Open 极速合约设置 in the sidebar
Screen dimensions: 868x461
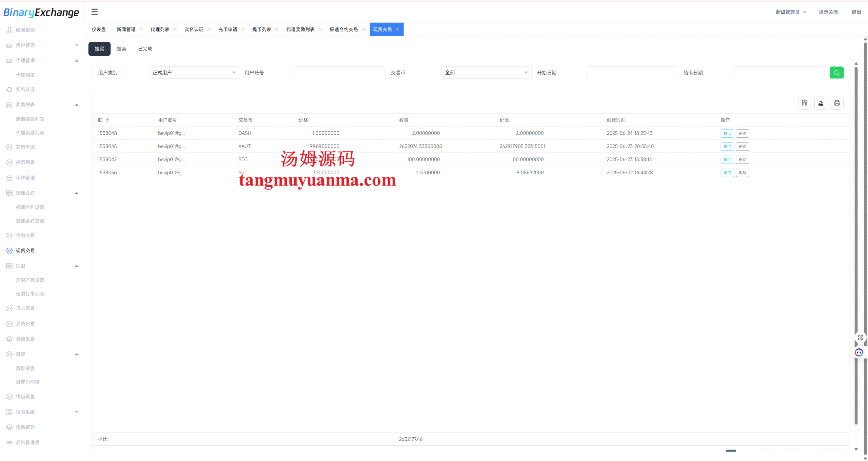[x=30, y=207]
